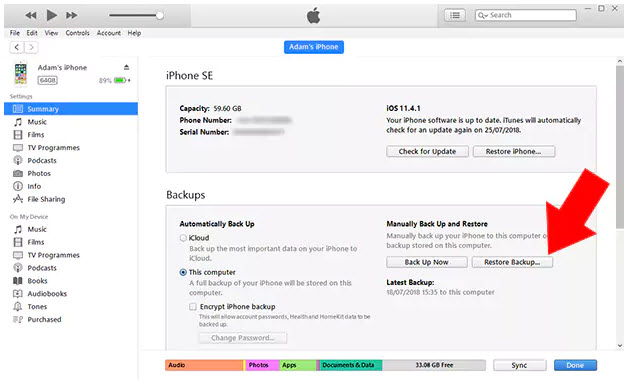Click the Restore iPhone... button

click(x=514, y=152)
